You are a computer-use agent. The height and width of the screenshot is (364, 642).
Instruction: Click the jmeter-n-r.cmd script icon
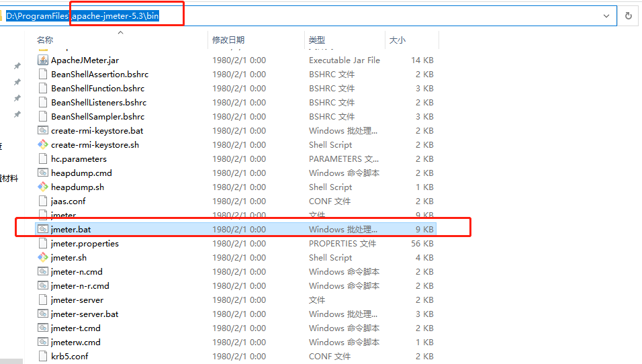(43, 286)
